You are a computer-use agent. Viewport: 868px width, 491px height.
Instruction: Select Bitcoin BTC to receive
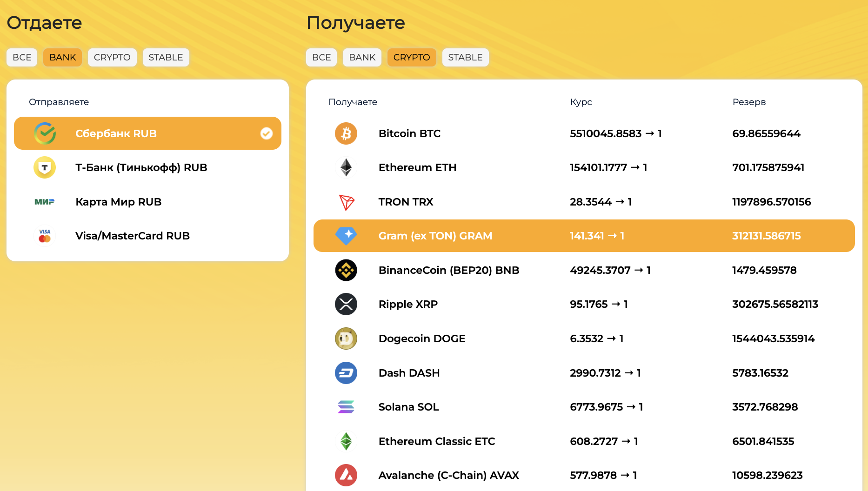click(x=584, y=133)
